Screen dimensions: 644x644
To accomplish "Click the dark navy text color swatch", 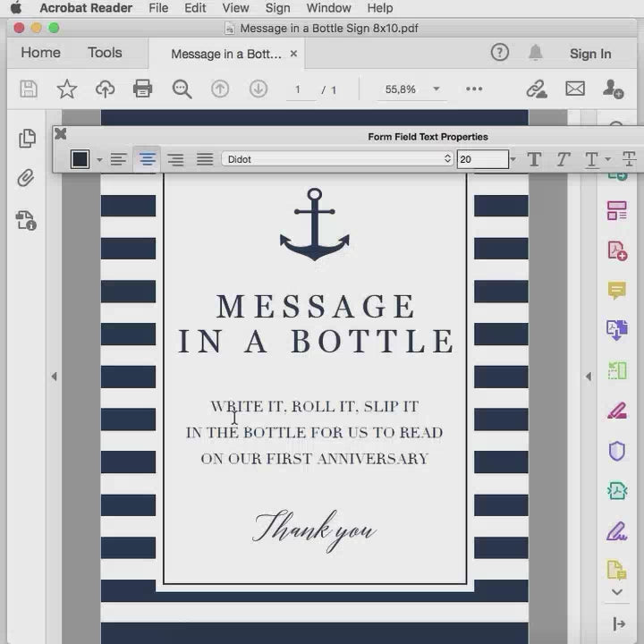I will [x=80, y=159].
